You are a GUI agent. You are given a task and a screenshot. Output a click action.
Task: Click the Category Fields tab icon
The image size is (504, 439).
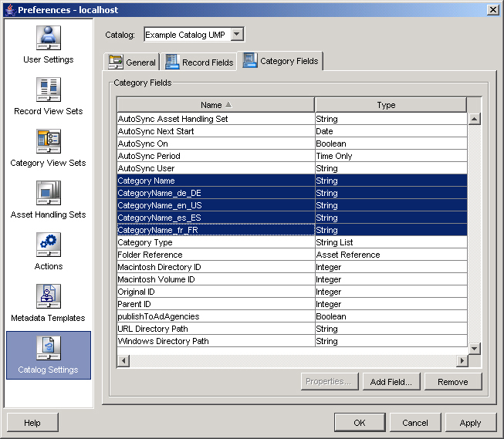tap(250, 60)
